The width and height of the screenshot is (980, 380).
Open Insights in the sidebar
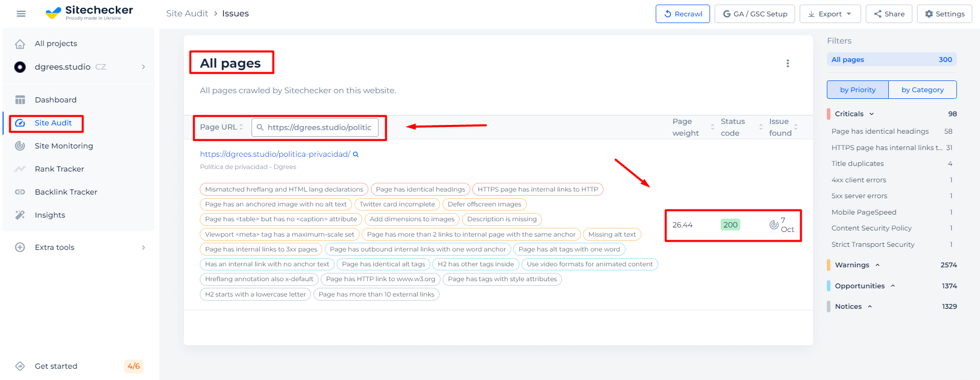(x=50, y=215)
